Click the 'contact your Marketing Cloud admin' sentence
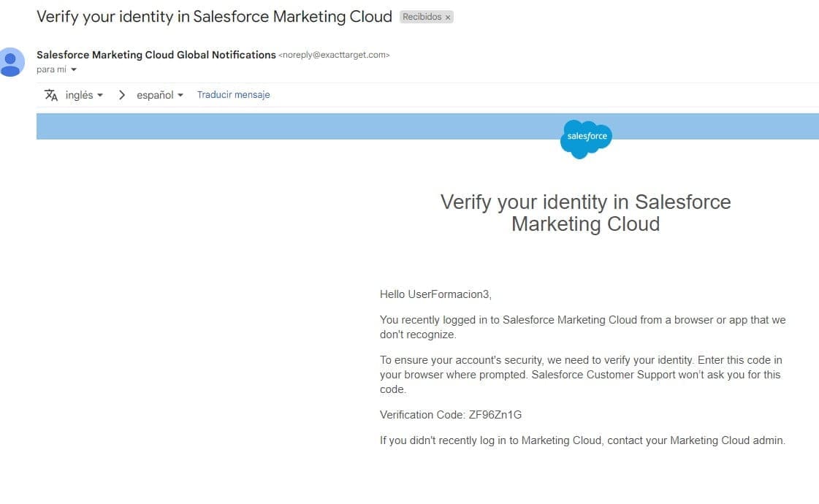Viewport: 819px width, 504px height. 582,440
